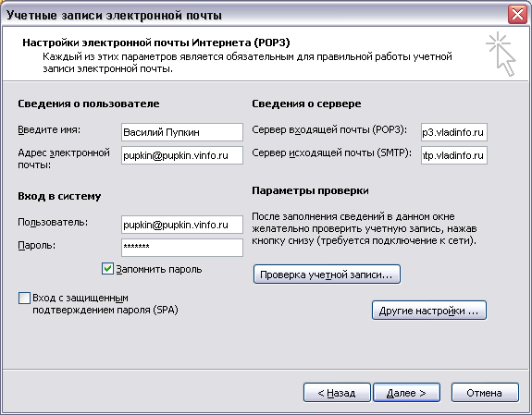
Task: Click the Учетные записи электронной почты title bar
Action: click(254, 15)
